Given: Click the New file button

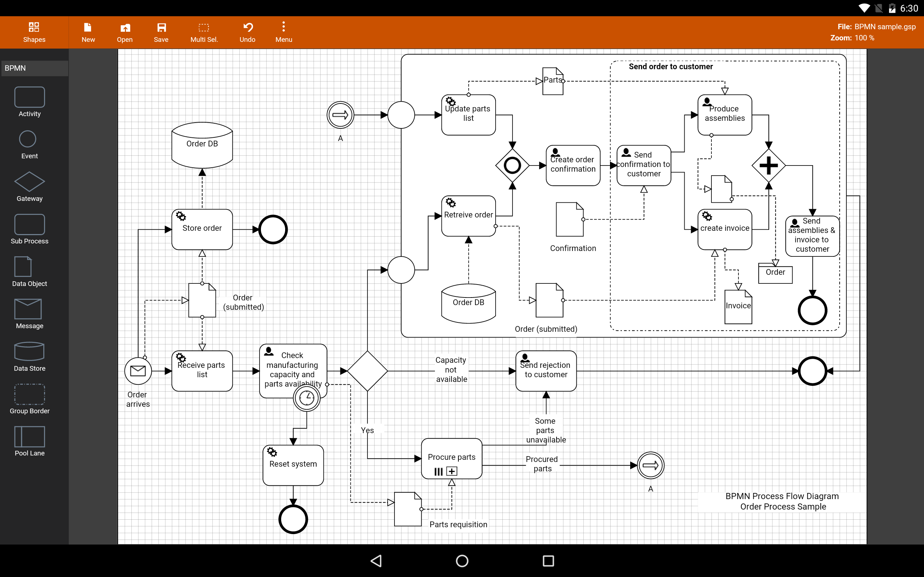Looking at the screenshot, I should tap(88, 32).
